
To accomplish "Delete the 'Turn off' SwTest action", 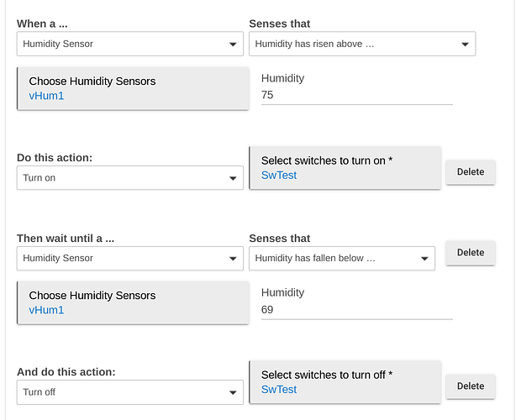I will point(471,386).
